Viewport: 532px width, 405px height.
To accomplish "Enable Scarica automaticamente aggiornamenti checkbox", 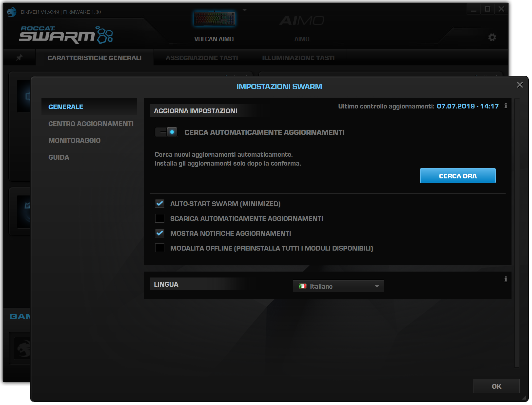I will coord(160,218).
